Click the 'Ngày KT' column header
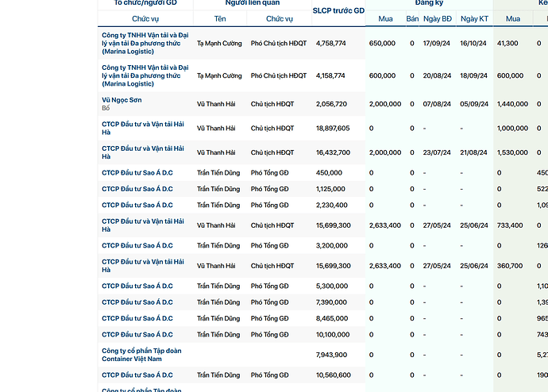The height and width of the screenshot is (392, 548). click(474, 19)
